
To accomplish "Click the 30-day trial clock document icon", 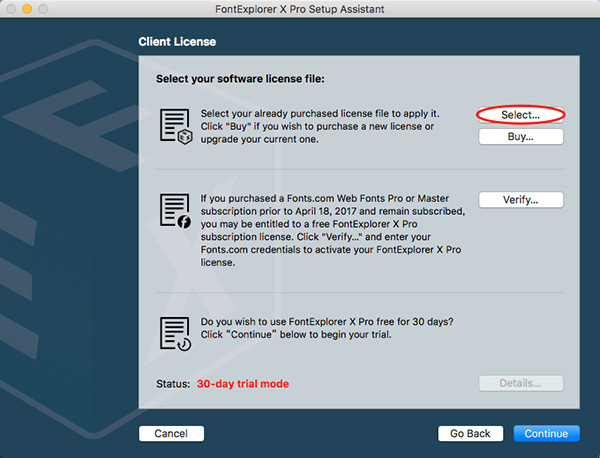I will (176, 334).
